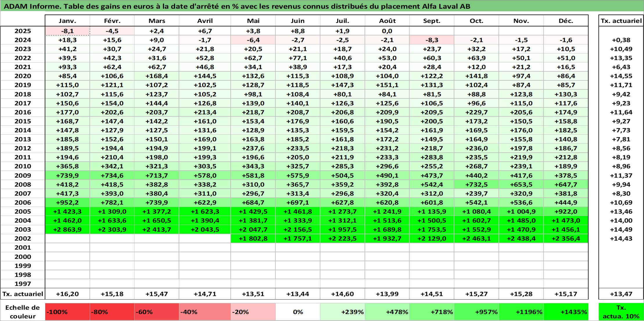Viewport: 644px width, 321px height.
Task: Click the 2007 December value +381,8
Action: pos(566,194)
